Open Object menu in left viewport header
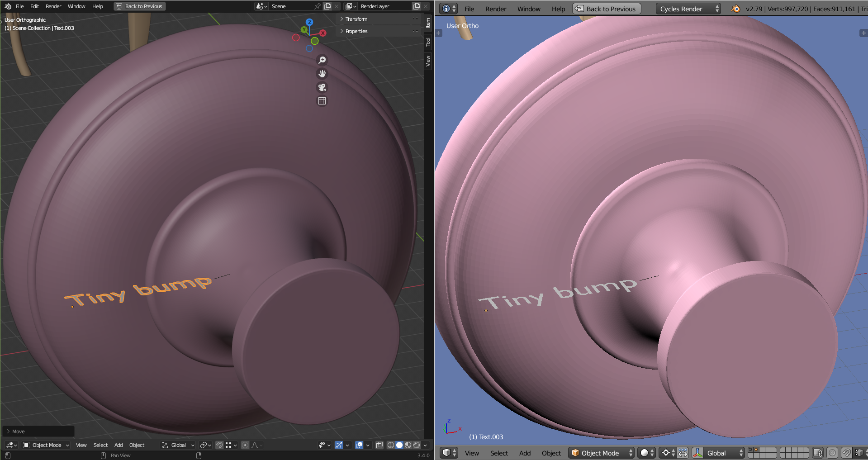Viewport: 868px width, 460px height. tap(137, 445)
